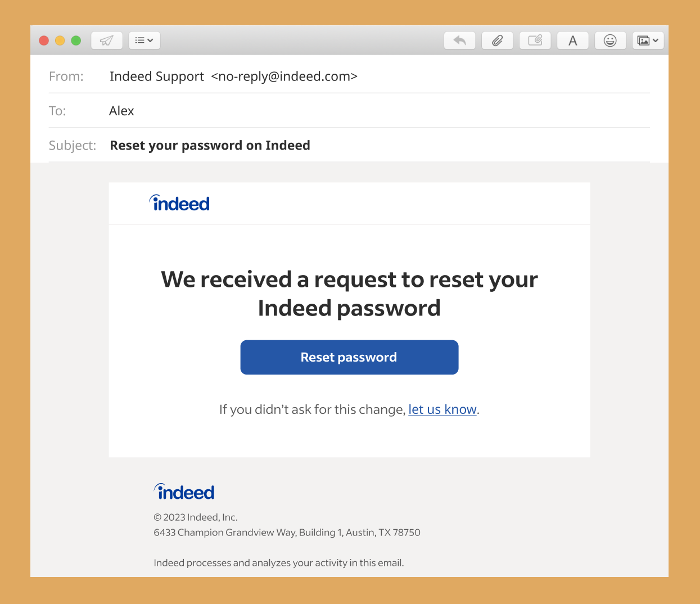This screenshot has width=700, height=604.
Task: Attach a file with the paperclip icon
Action: (x=497, y=40)
